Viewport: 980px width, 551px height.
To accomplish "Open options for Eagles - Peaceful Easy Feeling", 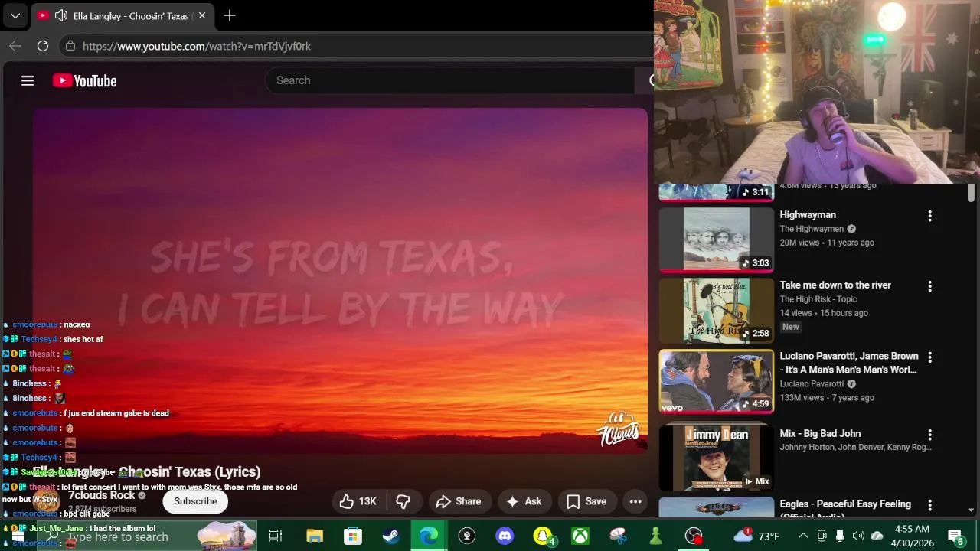I will [x=929, y=505].
